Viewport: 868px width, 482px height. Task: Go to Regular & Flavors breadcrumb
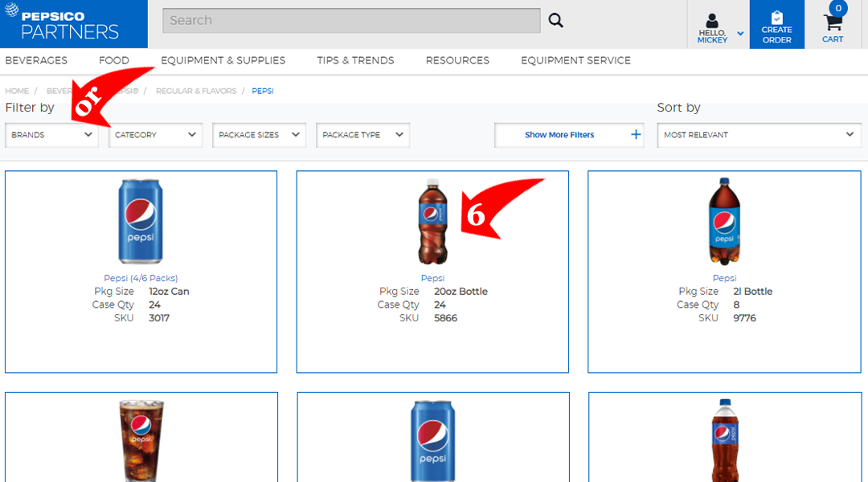point(196,91)
